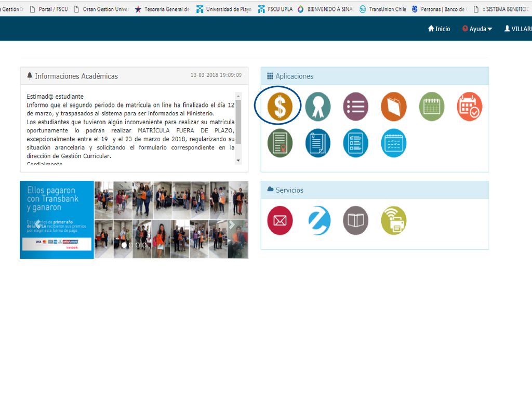Open the blue stacked documents application icon

pos(318,143)
